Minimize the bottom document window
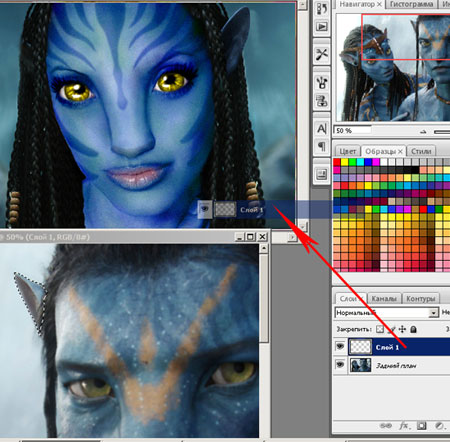Viewport: 450px width, 442px height. 240,237
